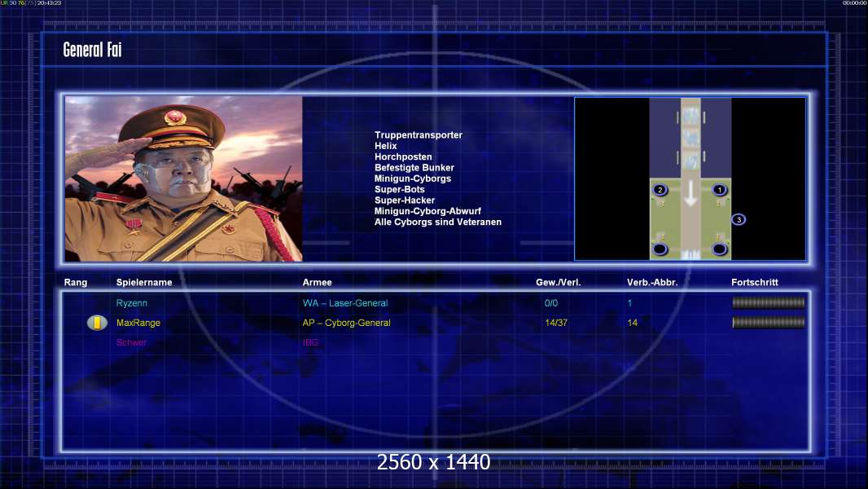This screenshot has height=489, width=868.
Task: Click the Spielername column header
Action: click(x=144, y=283)
